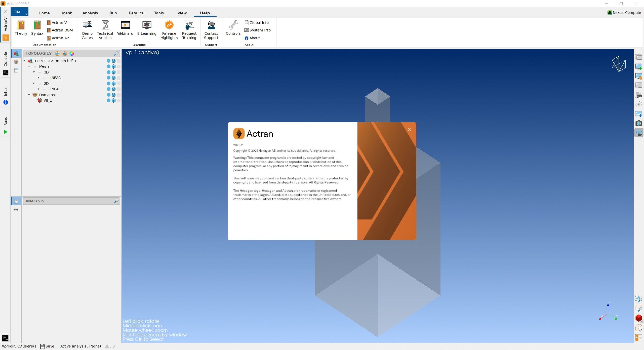
Task: Open Contact Support headset icon
Action: [x=211, y=25]
